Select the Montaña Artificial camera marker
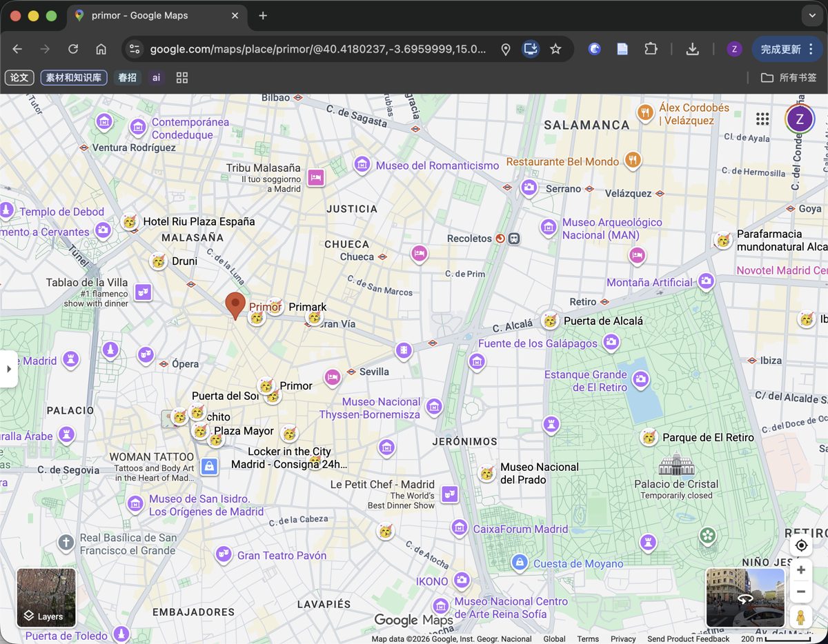The width and height of the screenshot is (828, 644). pyautogui.click(x=705, y=281)
